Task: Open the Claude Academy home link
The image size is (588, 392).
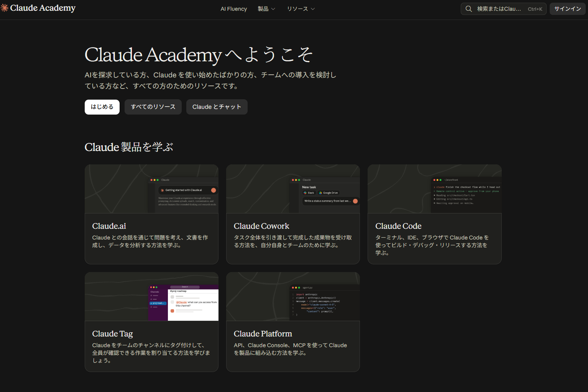Action: [38, 8]
